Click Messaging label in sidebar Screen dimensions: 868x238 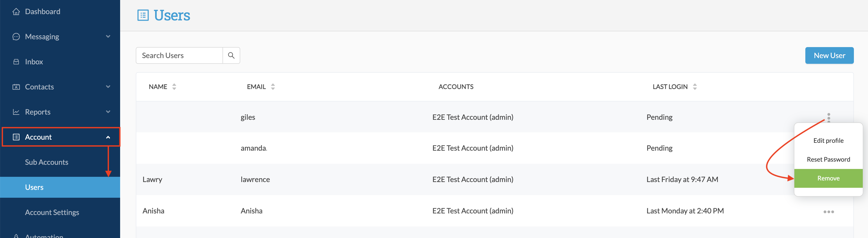click(x=42, y=37)
